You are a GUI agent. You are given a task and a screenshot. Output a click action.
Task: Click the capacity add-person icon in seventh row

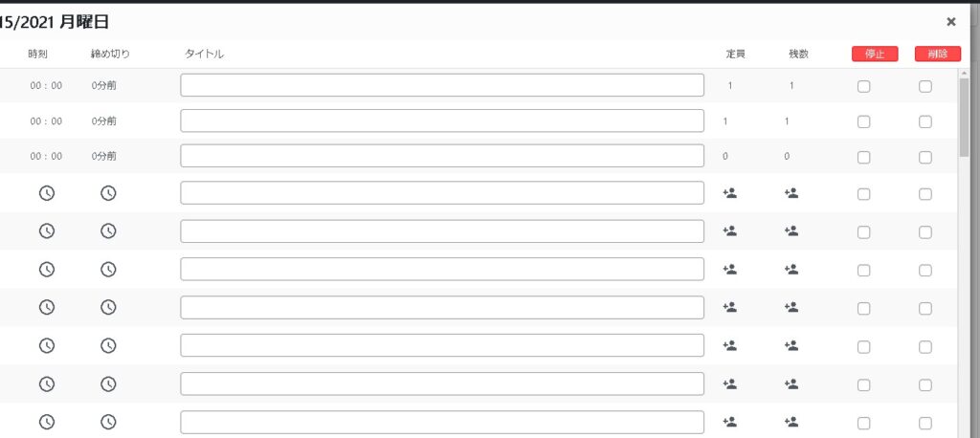coord(729,307)
